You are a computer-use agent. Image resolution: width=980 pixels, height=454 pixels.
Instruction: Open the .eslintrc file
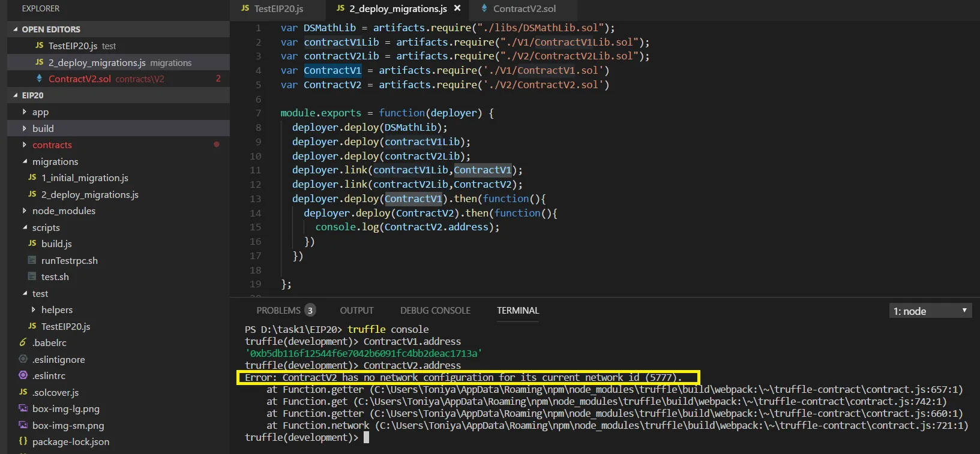[118, 376]
